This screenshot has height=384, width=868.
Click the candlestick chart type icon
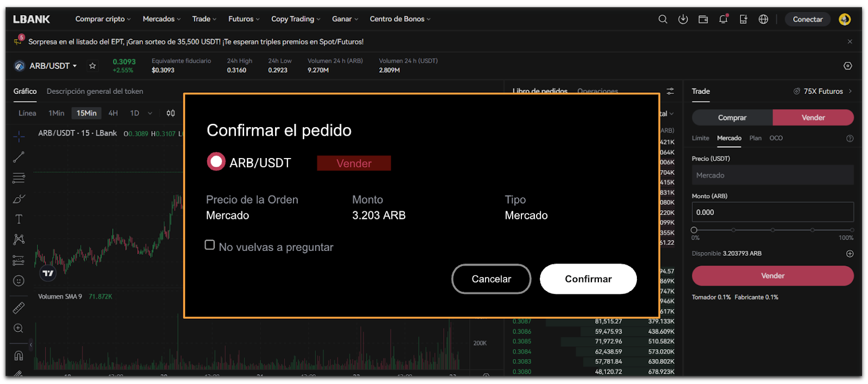pos(171,113)
